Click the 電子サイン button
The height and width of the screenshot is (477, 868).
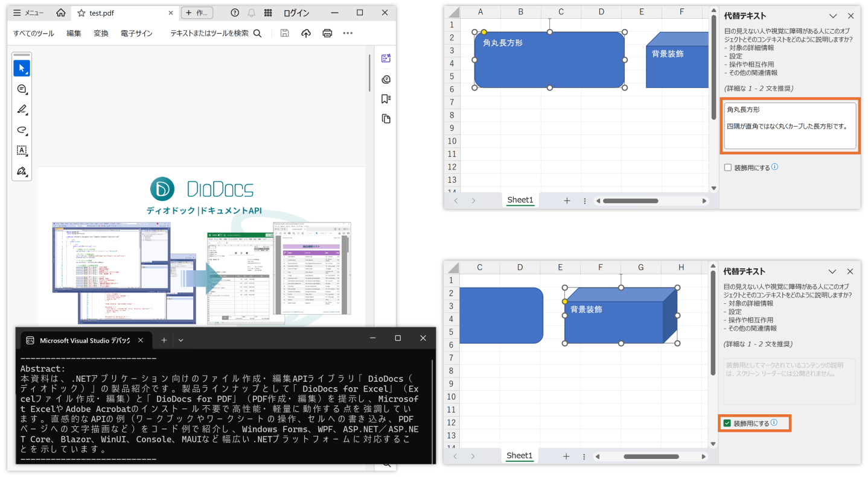pyautogui.click(x=136, y=33)
